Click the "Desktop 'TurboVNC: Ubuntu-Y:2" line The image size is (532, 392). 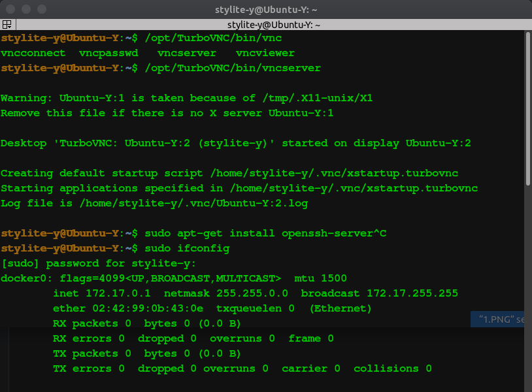click(x=236, y=143)
